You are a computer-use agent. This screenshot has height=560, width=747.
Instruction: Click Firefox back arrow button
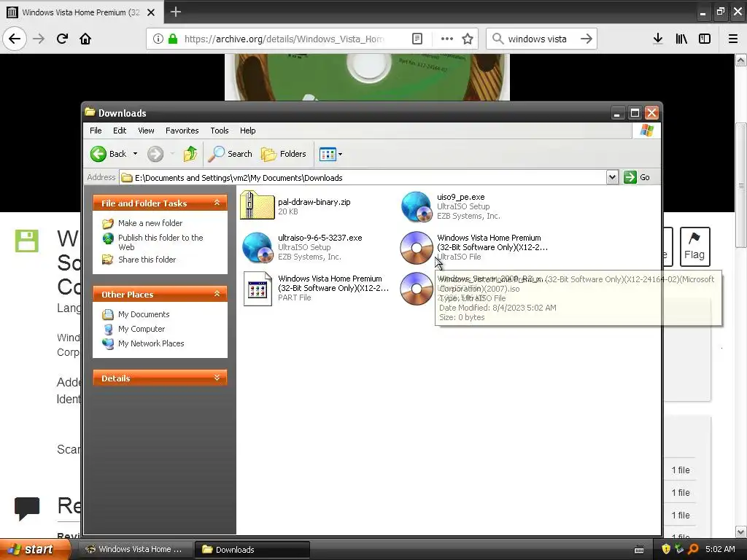15,39
